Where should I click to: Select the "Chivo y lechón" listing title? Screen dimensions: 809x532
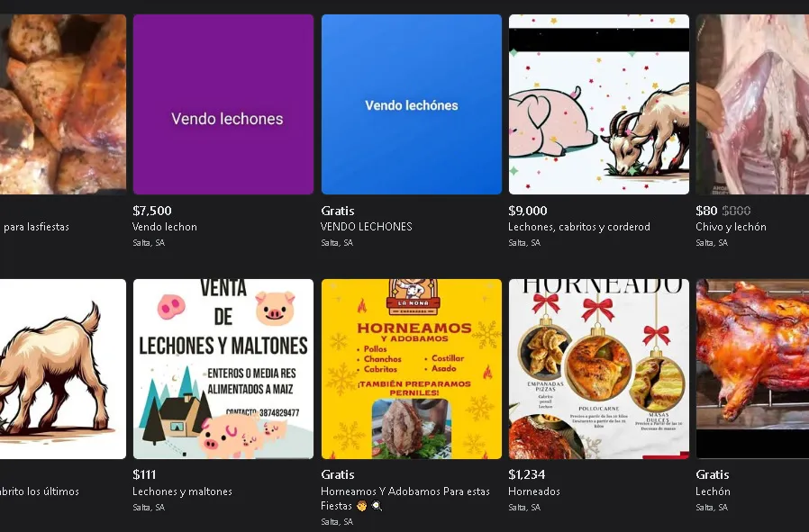click(731, 227)
